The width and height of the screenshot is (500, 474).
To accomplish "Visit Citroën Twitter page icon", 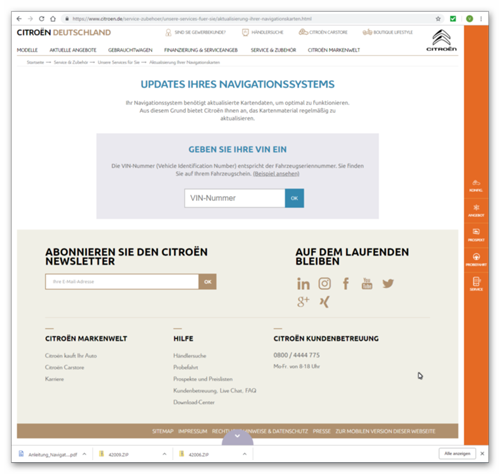I will pos(388,283).
